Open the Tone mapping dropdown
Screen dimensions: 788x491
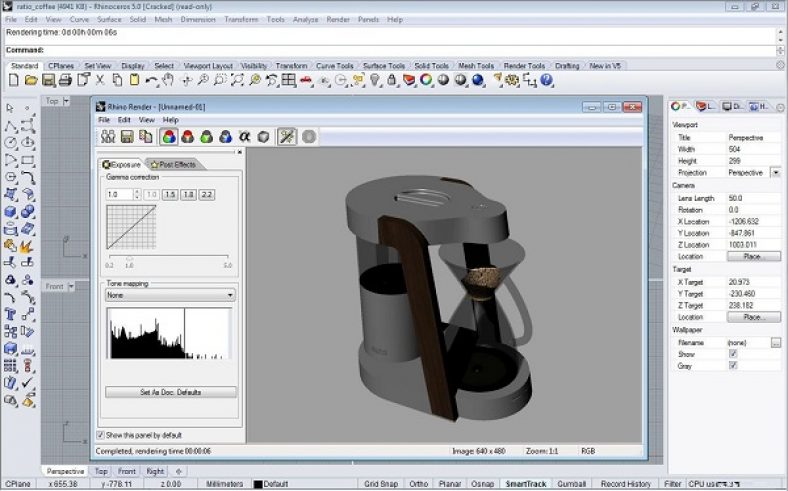[x=171, y=296]
